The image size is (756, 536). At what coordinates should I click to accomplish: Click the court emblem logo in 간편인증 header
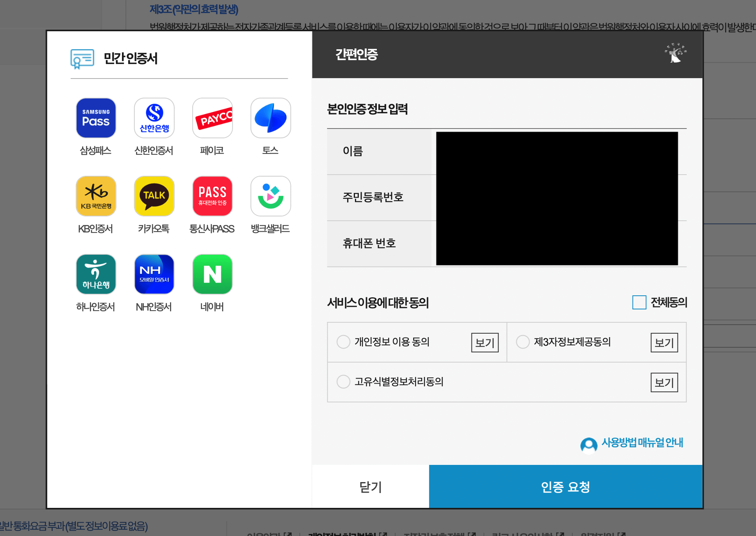[675, 53]
